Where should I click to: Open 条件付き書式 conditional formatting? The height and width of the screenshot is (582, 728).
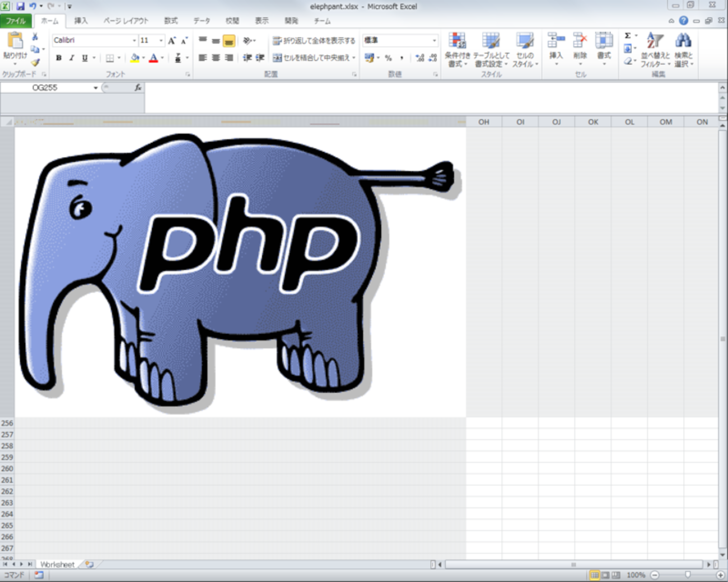(x=458, y=50)
